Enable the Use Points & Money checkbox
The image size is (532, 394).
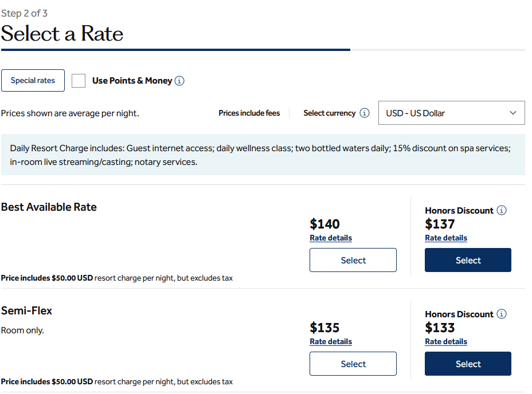tap(79, 81)
